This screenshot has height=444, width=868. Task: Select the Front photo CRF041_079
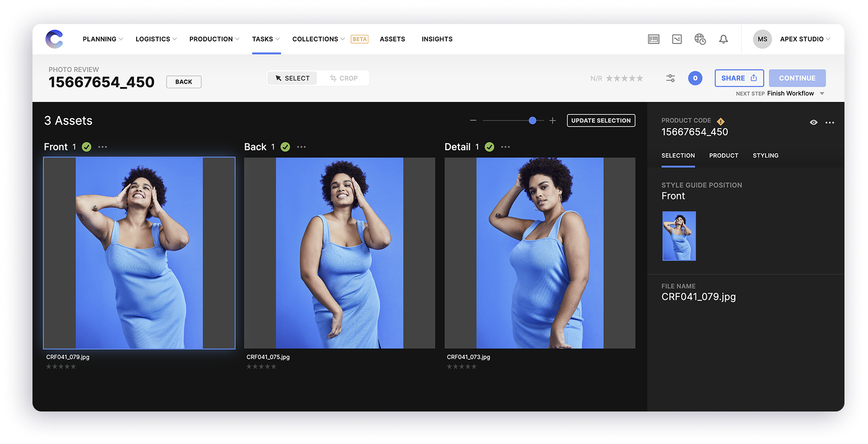coord(139,253)
